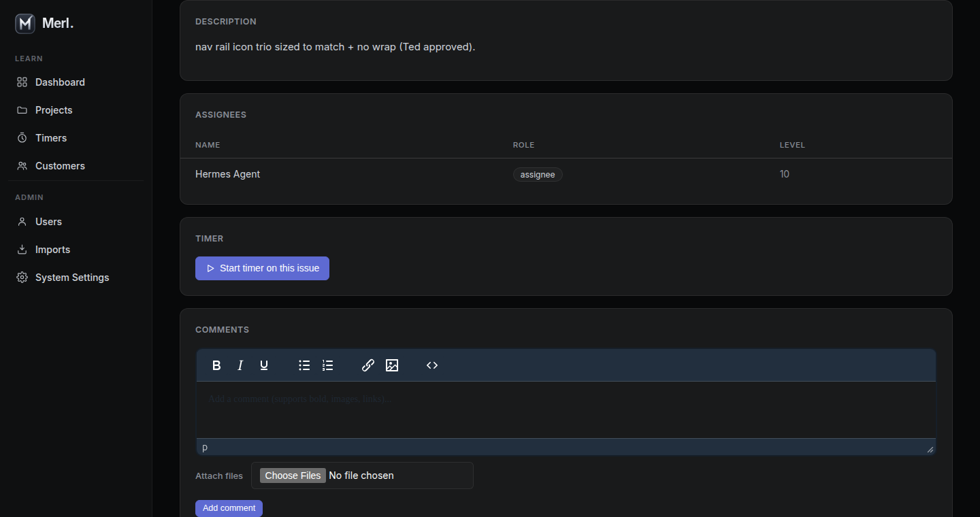The image size is (980, 517).
Task: Click the comment editor resize handle
Action: pyautogui.click(x=930, y=449)
